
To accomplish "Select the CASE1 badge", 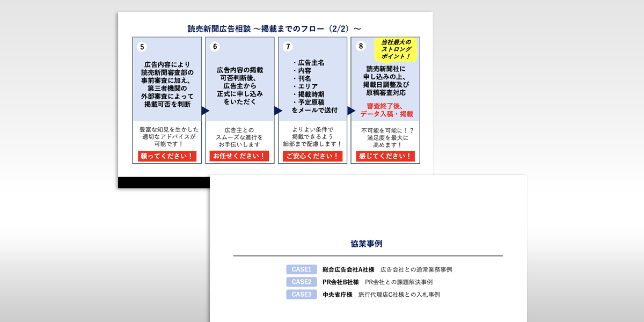I will [300, 269].
